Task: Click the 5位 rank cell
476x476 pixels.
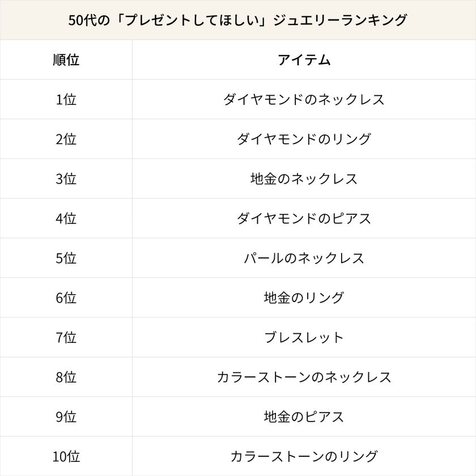Action: coord(66,258)
